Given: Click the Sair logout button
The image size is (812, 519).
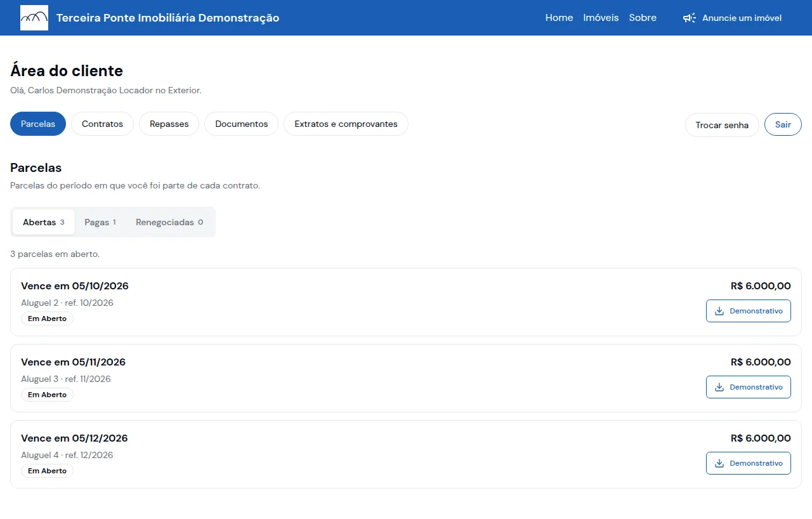Looking at the screenshot, I should click(783, 124).
